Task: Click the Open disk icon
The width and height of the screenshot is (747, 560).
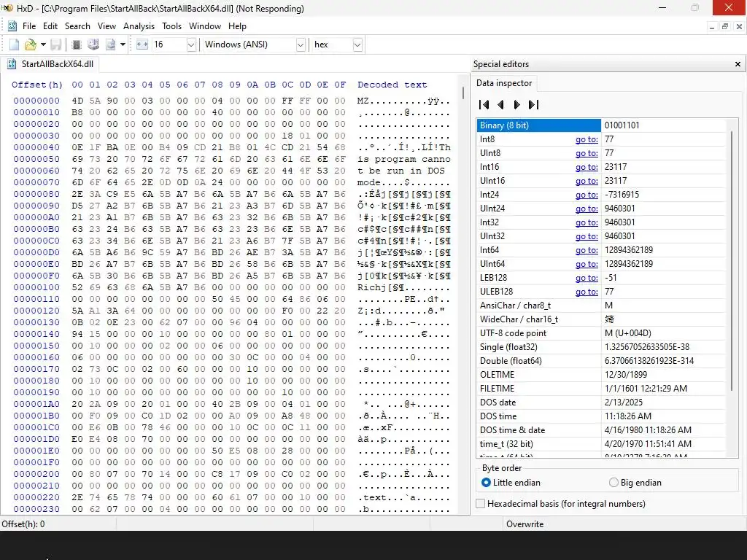Action: 93,44
